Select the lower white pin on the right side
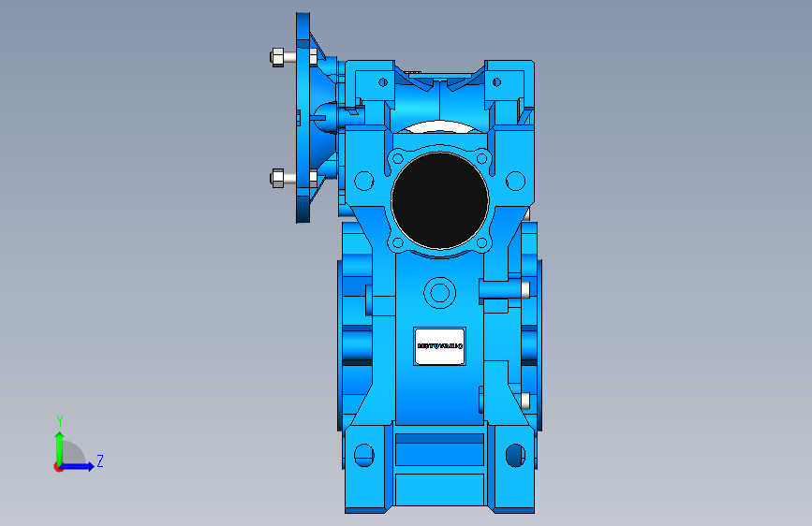 pyautogui.click(x=524, y=402)
